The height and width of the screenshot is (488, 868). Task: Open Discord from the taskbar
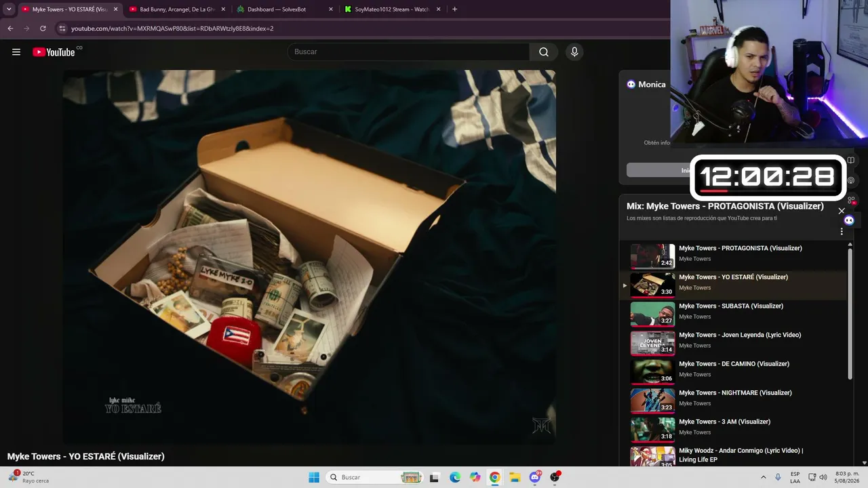(535, 477)
